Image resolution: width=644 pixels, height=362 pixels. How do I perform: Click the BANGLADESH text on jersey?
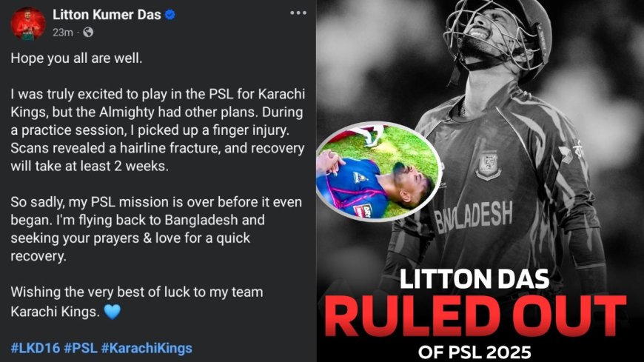474,217
